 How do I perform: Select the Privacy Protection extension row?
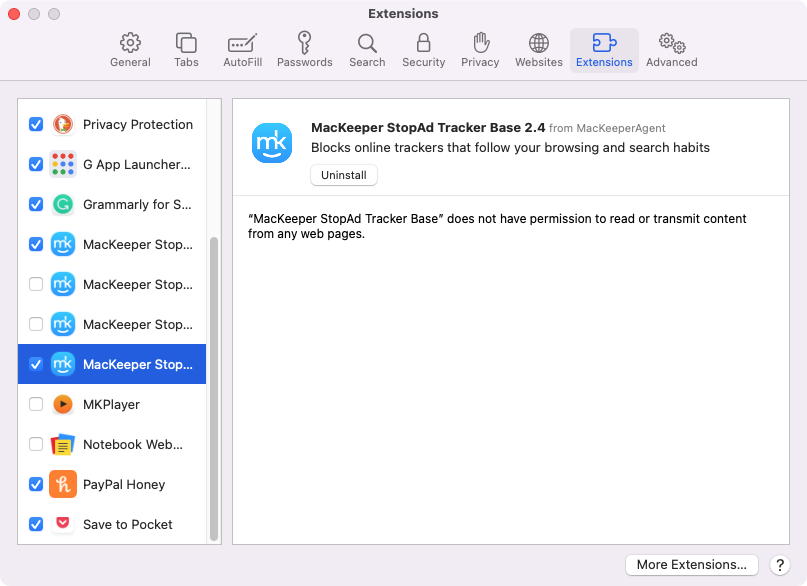[112, 125]
